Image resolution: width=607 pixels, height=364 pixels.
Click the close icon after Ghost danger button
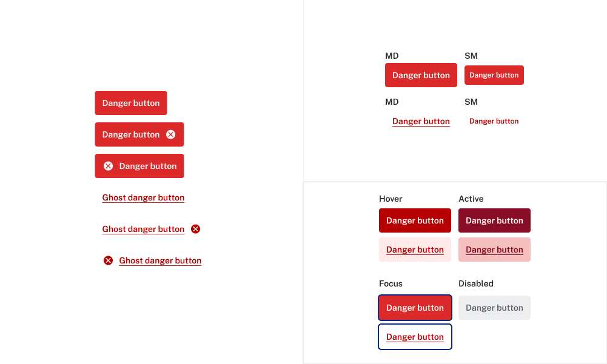tap(195, 229)
